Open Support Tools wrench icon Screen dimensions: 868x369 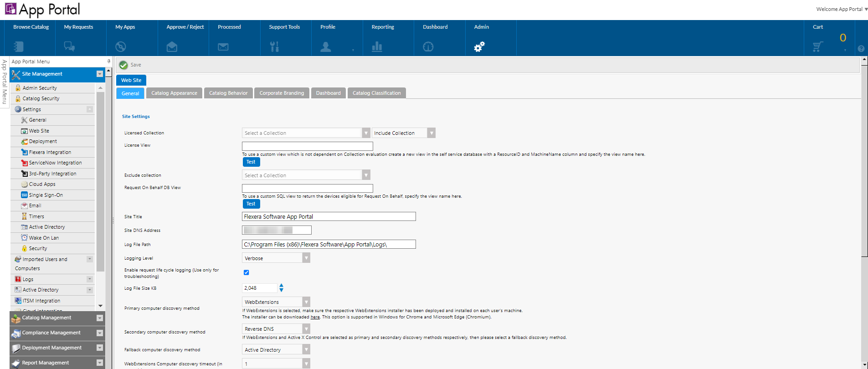[274, 46]
